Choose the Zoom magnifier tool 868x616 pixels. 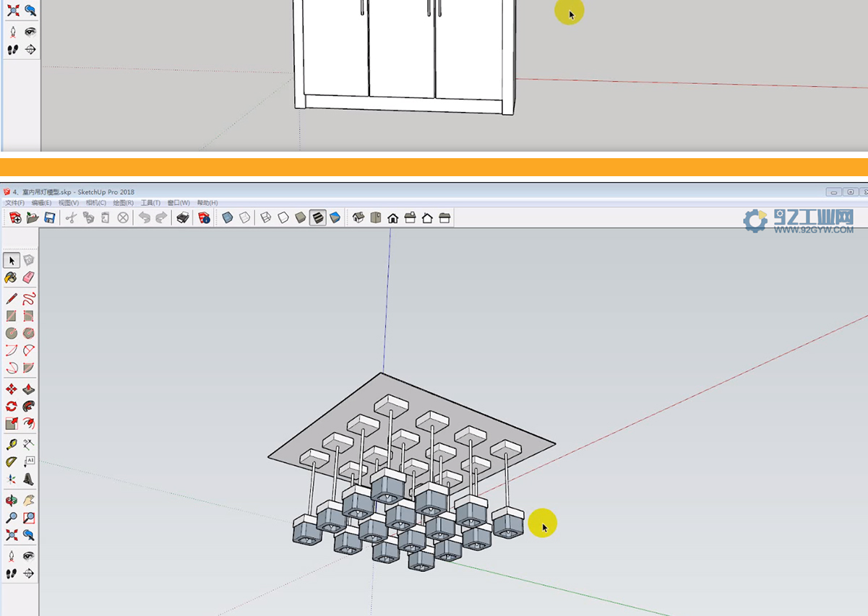tap(12, 518)
